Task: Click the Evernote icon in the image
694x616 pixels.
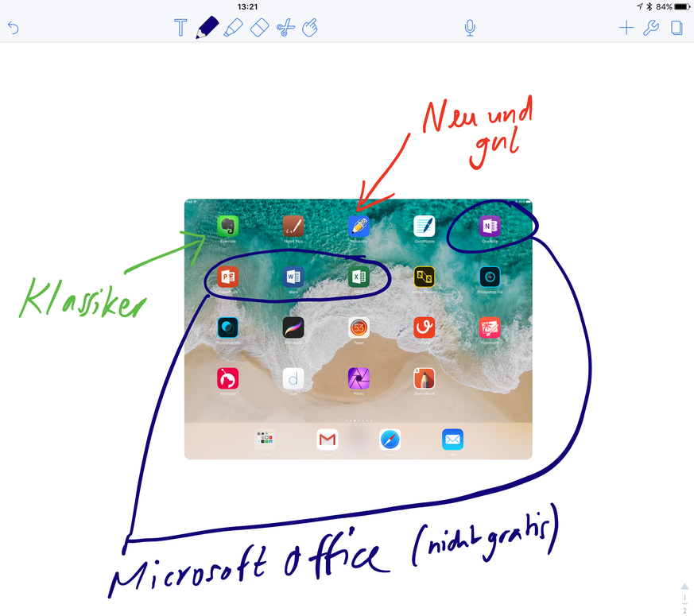Action: point(228,227)
